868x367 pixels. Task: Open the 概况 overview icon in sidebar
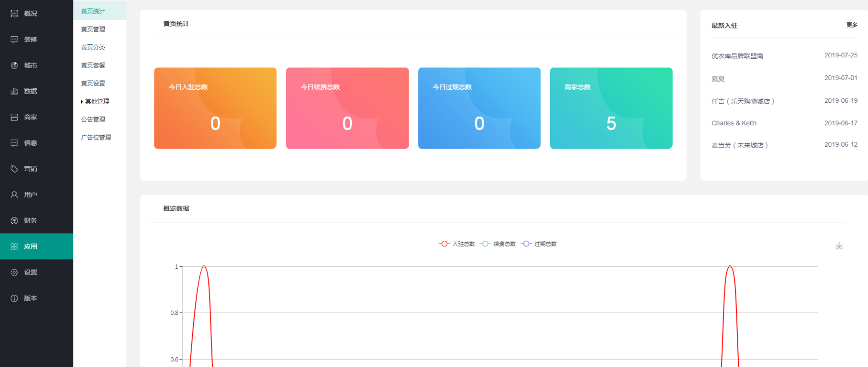(x=14, y=14)
